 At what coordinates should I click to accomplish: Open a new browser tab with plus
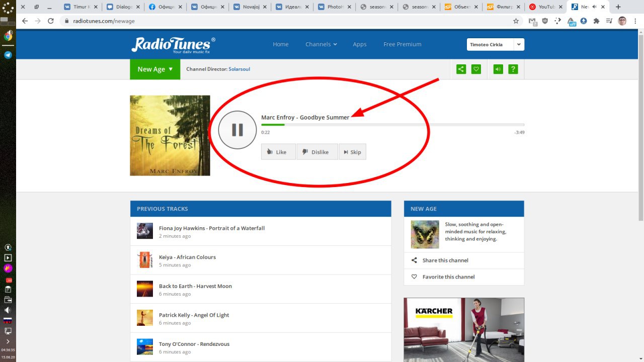[618, 7]
